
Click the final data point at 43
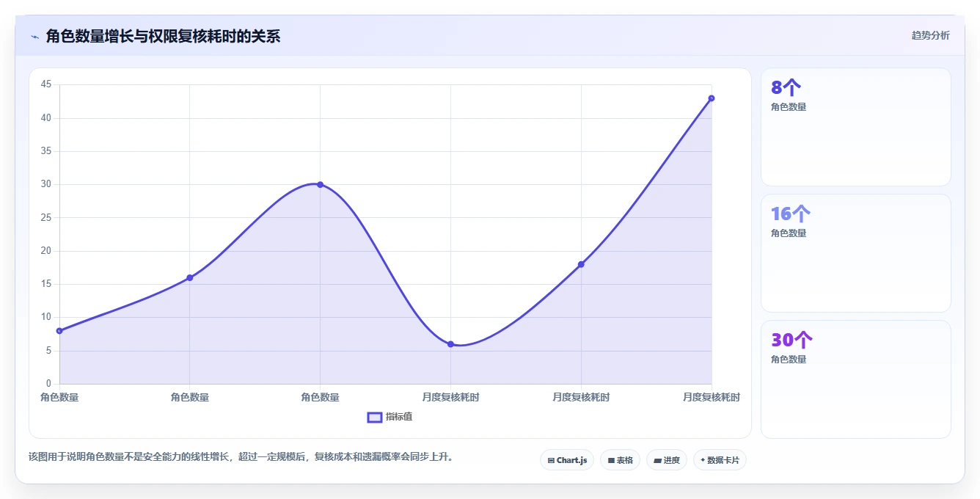pyautogui.click(x=712, y=98)
